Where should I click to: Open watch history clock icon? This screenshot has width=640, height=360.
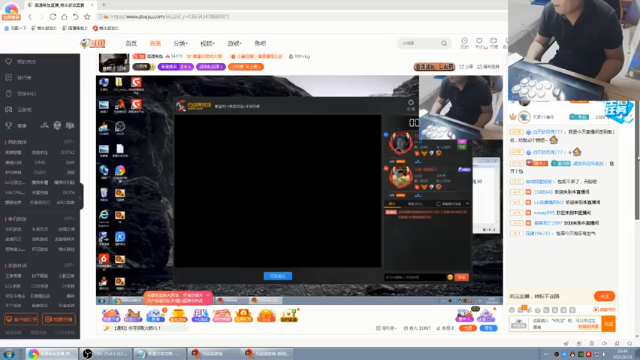(x=464, y=41)
